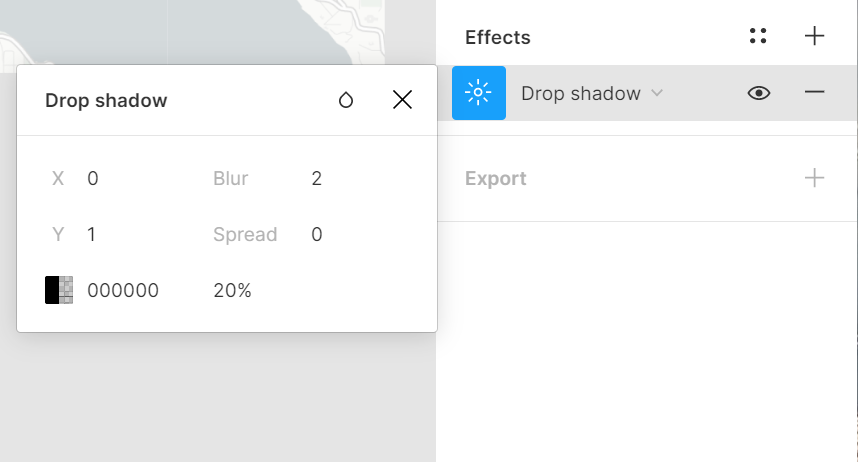Screen dimensions: 858x462
Task: Click the blend mode droplet icon
Action: [x=346, y=100]
